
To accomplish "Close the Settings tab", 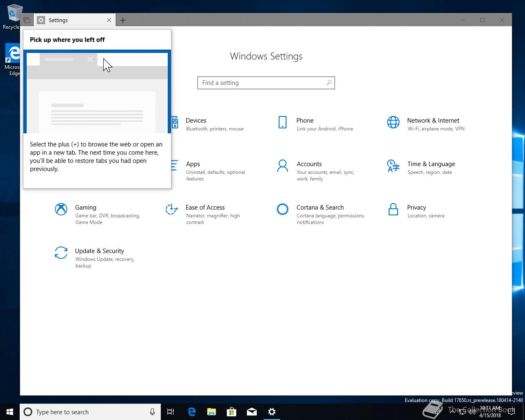I will point(109,20).
